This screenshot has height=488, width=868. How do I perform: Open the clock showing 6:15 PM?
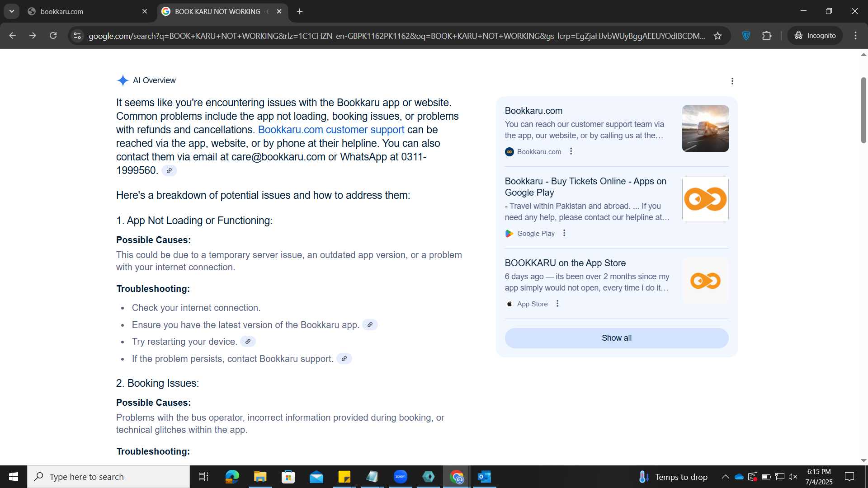819,477
